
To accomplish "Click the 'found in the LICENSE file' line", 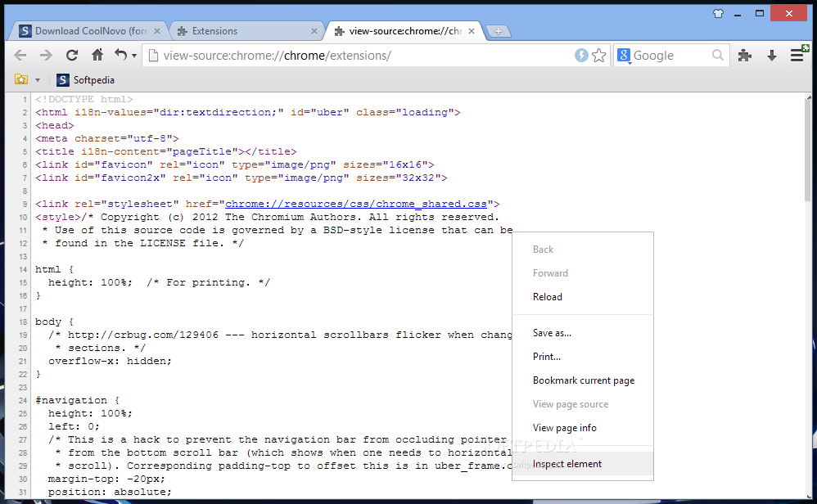I will coord(142,243).
